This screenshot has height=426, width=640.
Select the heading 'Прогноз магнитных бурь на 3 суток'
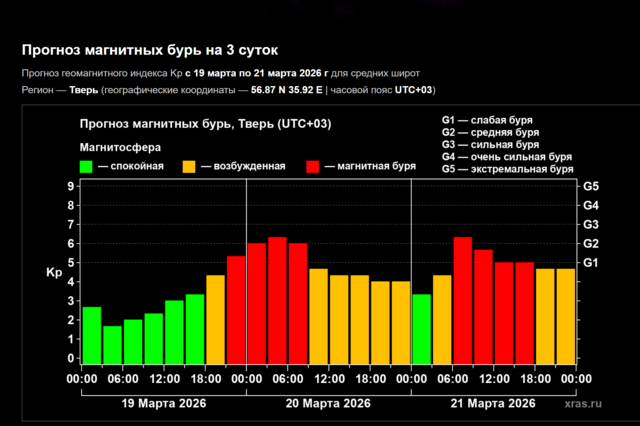coord(150,50)
